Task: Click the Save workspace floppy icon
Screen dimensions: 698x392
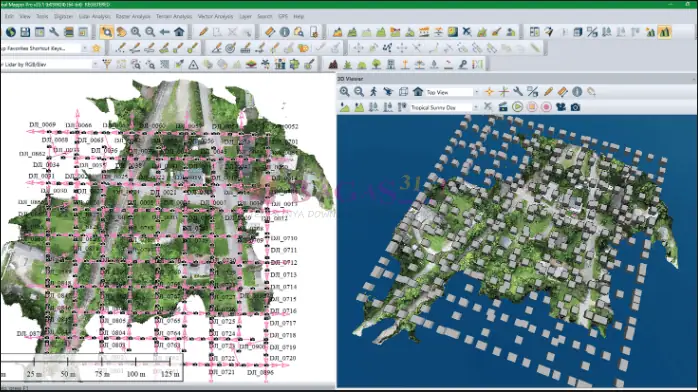Action: [25, 32]
